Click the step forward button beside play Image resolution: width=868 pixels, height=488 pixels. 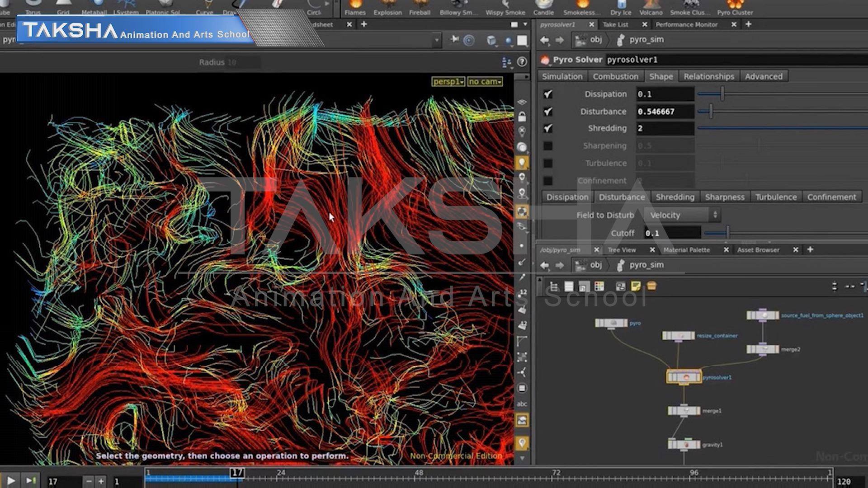pos(30,481)
